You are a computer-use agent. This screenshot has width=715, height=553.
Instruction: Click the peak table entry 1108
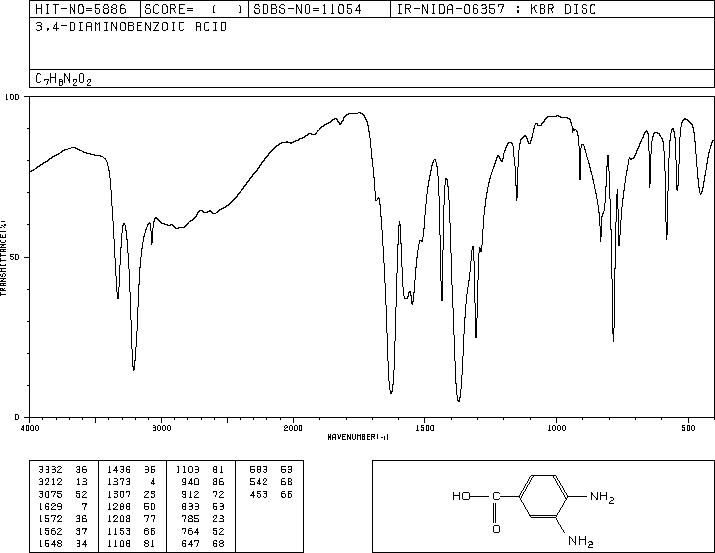[119, 543]
